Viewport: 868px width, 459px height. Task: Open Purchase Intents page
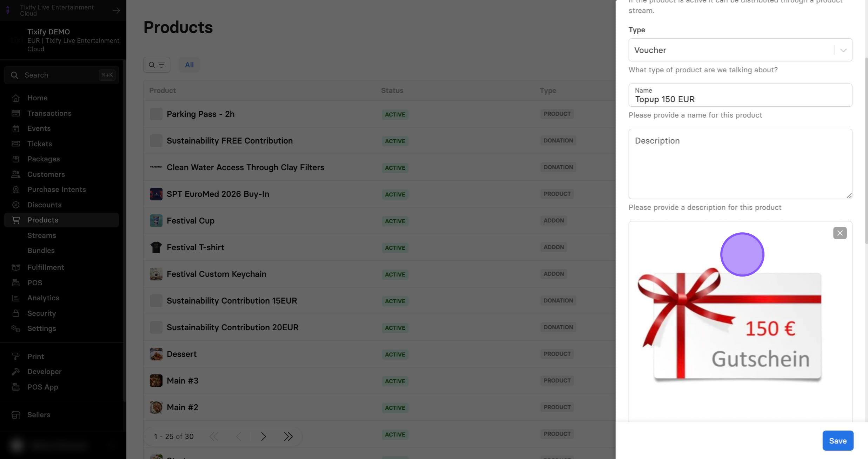[61, 189]
